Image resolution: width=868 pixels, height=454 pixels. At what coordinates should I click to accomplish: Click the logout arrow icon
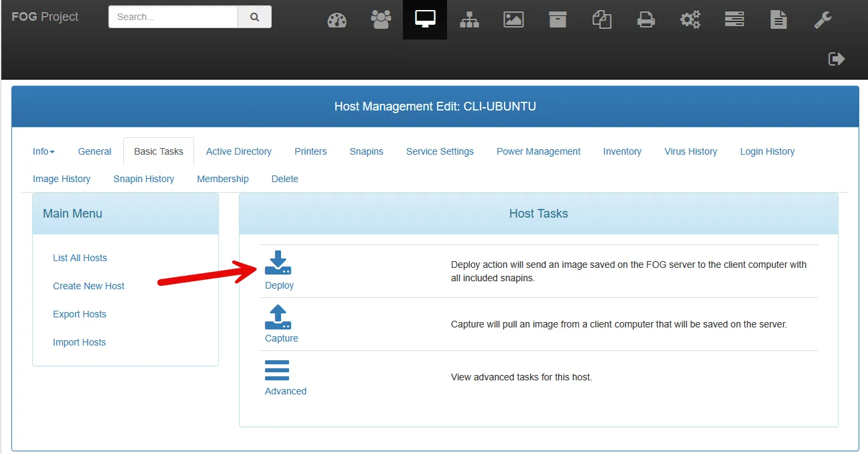[x=837, y=59]
